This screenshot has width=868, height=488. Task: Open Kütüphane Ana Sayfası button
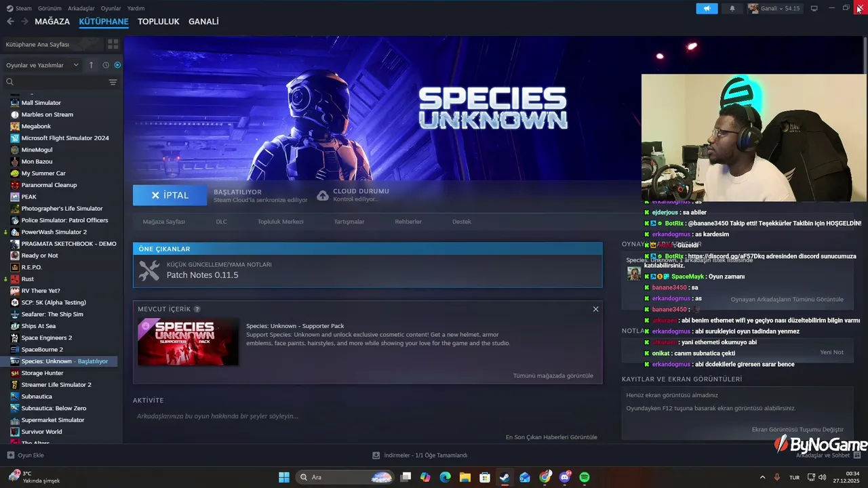pyautogui.click(x=52, y=44)
